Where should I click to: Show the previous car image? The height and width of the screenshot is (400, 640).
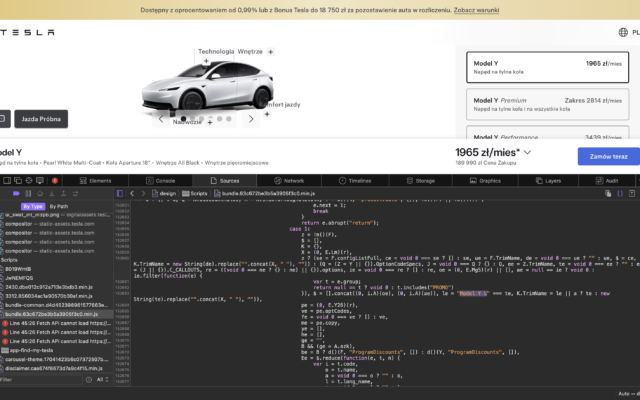pyautogui.click(x=161, y=119)
